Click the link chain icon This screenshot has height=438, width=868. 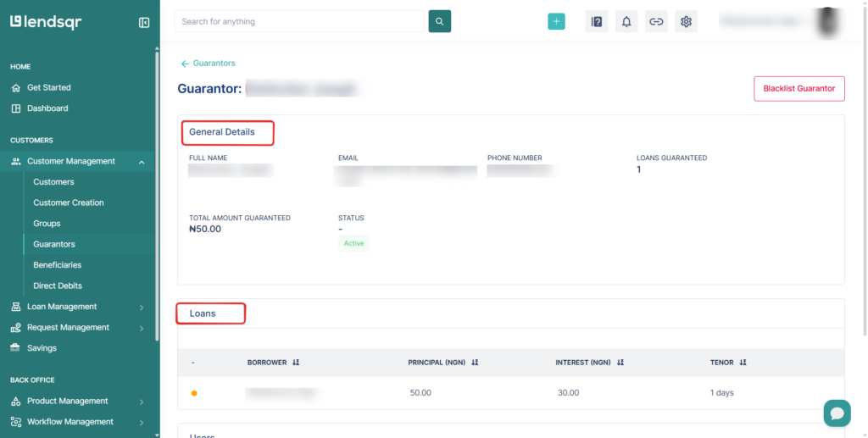pos(656,21)
